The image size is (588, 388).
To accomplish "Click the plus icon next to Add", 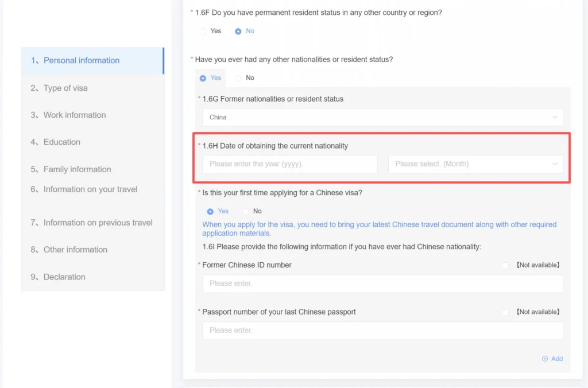I will pyautogui.click(x=545, y=359).
